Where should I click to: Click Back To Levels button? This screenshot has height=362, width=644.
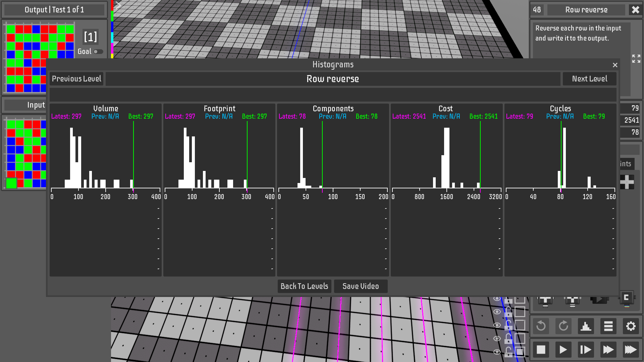304,286
